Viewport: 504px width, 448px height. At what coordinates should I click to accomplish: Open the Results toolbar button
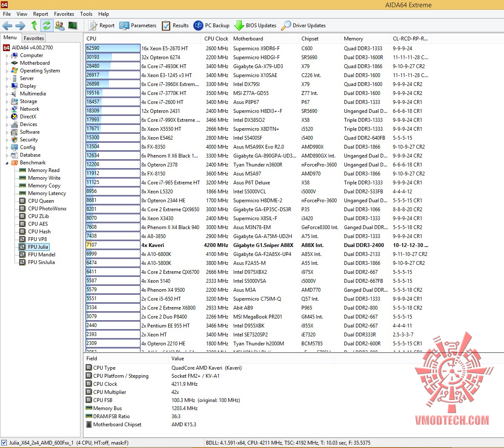(x=175, y=26)
